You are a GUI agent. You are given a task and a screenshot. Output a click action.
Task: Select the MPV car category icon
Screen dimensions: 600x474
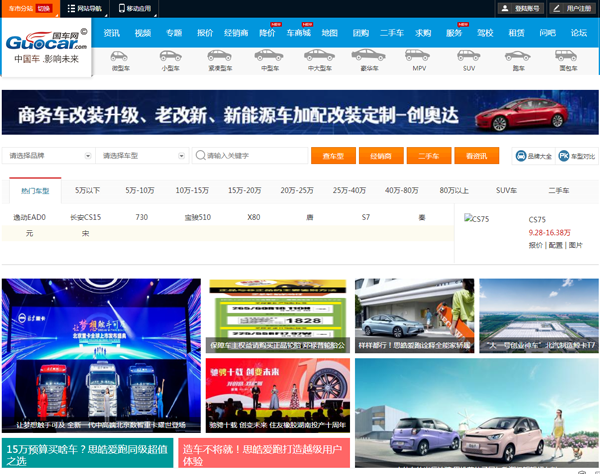417,55
